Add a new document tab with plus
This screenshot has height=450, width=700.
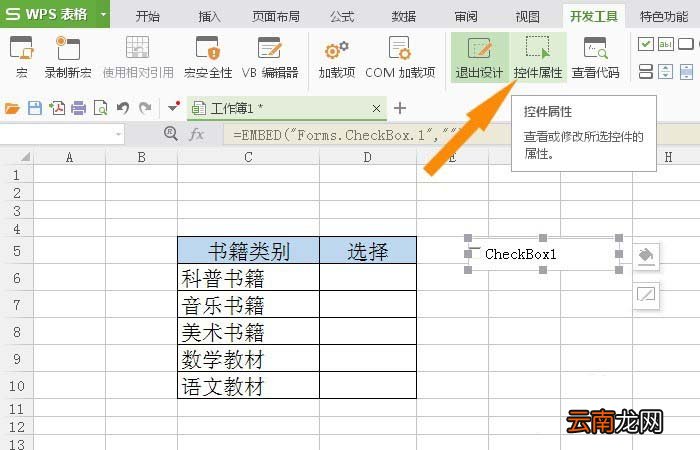tap(400, 108)
